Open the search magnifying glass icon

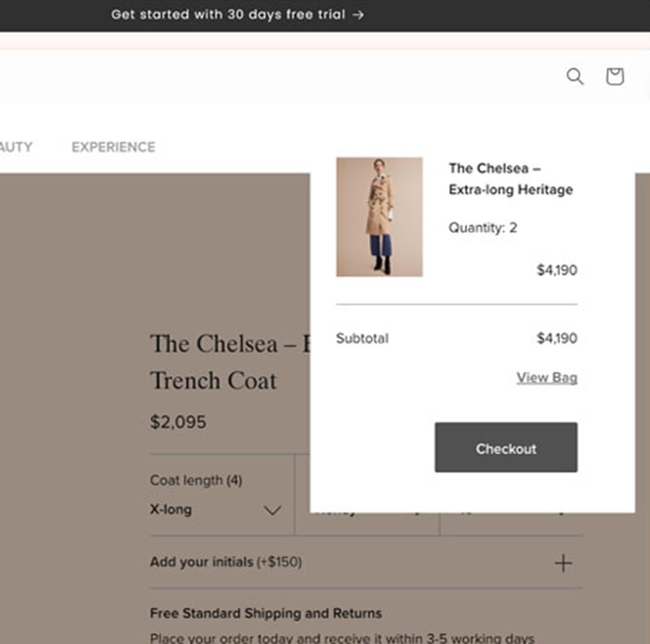(x=575, y=77)
